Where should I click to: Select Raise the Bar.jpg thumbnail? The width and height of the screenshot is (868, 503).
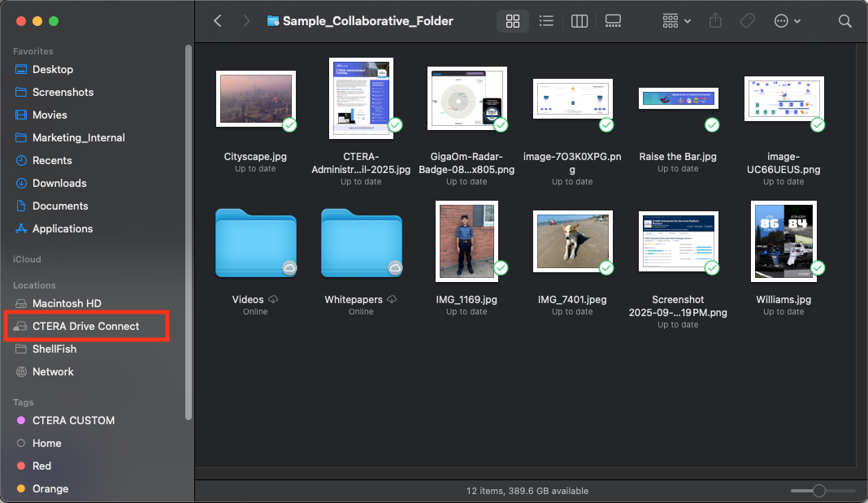click(678, 98)
